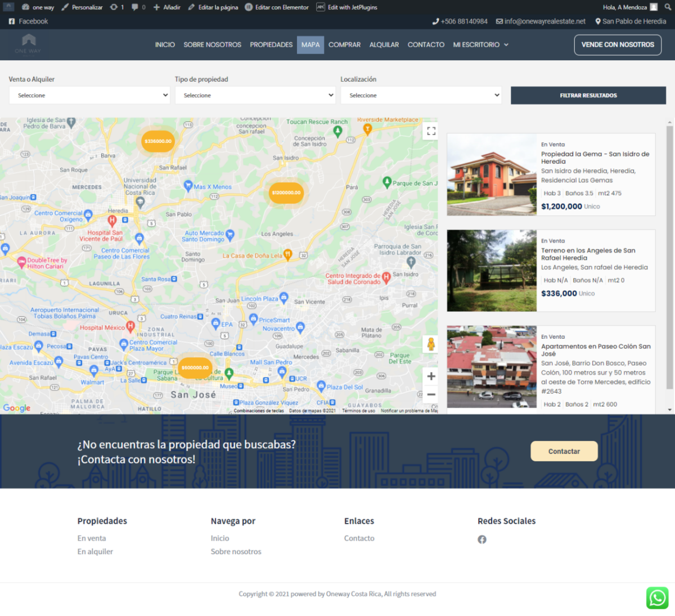675x616 pixels.
Task: Open the En alquiler footer link
Action: [95, 551]
